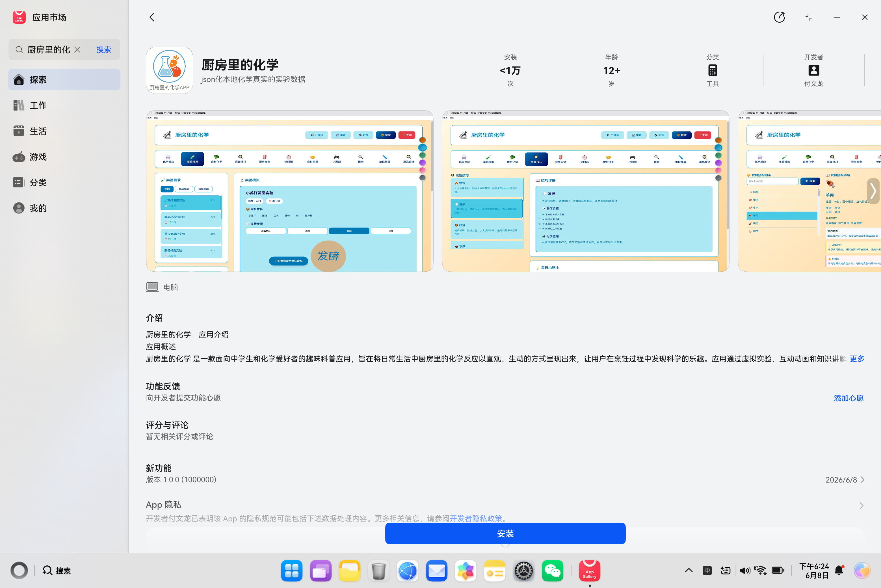
Task: Open the mail app in dock
Action: (436, 571)
